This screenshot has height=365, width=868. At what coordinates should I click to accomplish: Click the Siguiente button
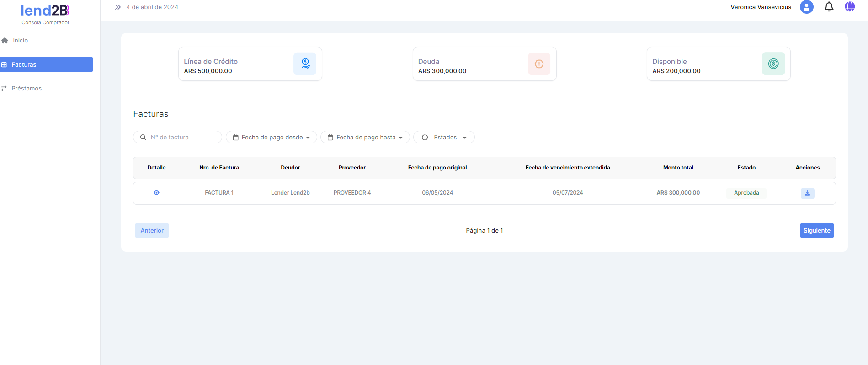click(816, 231)
